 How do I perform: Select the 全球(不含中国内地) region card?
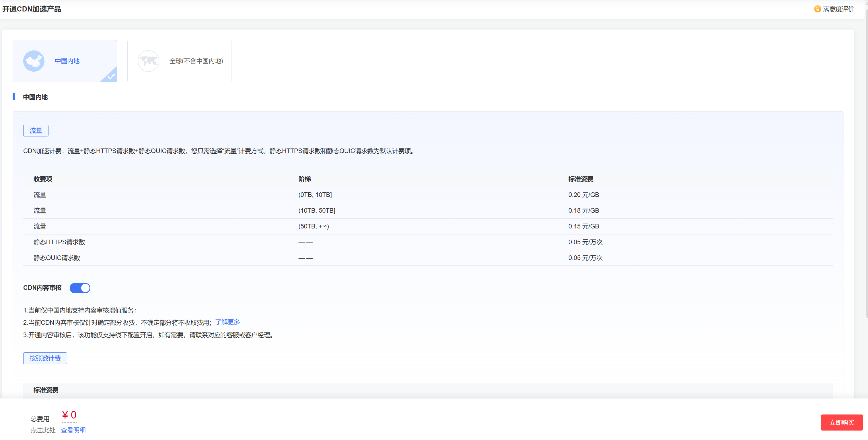[x=179, y=61]
